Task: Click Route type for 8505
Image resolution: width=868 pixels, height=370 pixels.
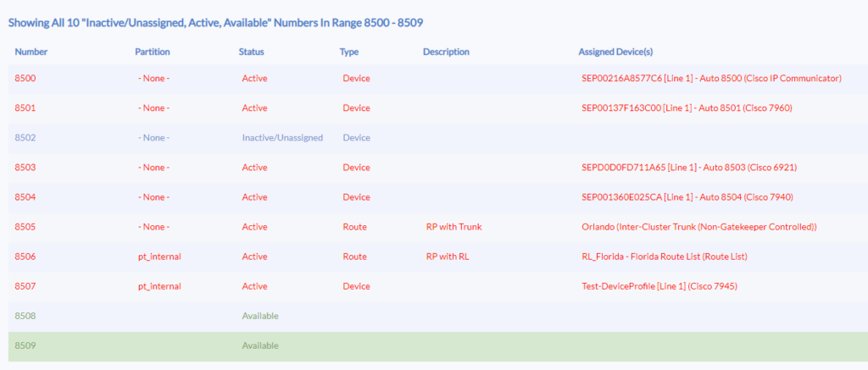Action: point(355,227)
